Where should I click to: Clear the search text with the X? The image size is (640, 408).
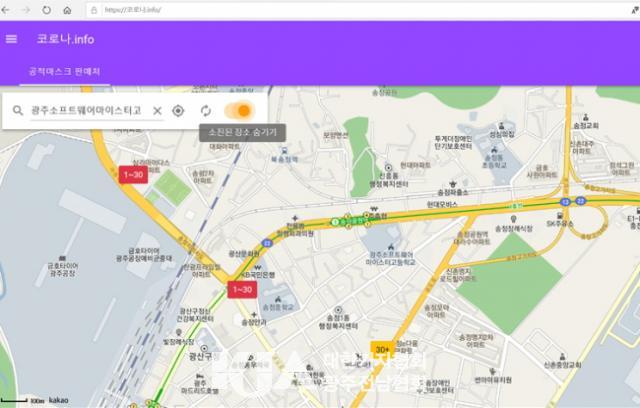pos(157,111)
